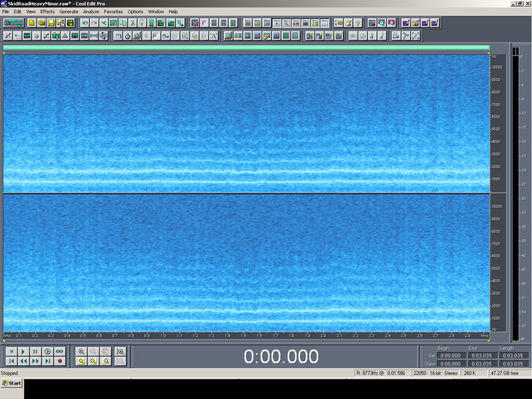Screen dimensions: 532x399
Task: Click the first lightning bolt noise reduction icon
Action: [309, 36]
